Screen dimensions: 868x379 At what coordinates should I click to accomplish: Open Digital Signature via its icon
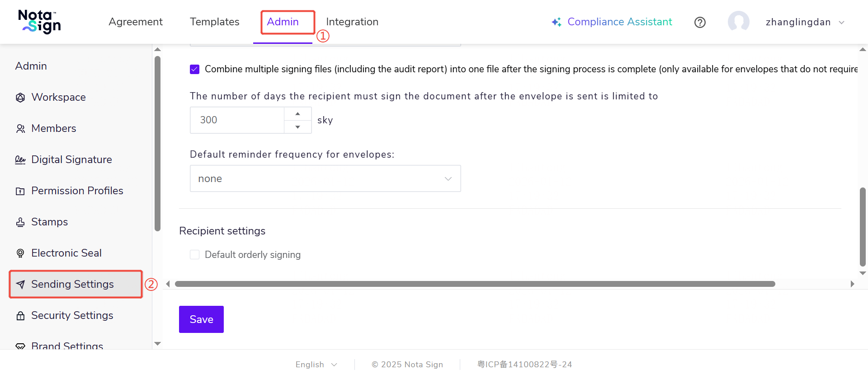20,160
